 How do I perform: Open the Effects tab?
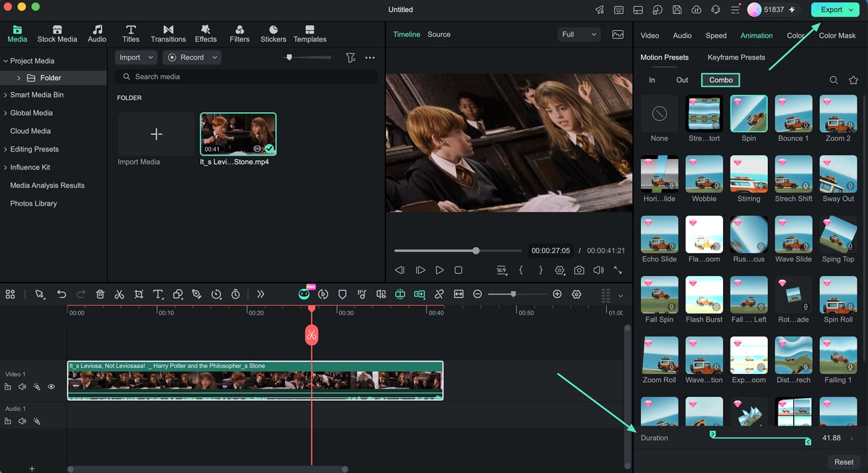tap(206, 34)
